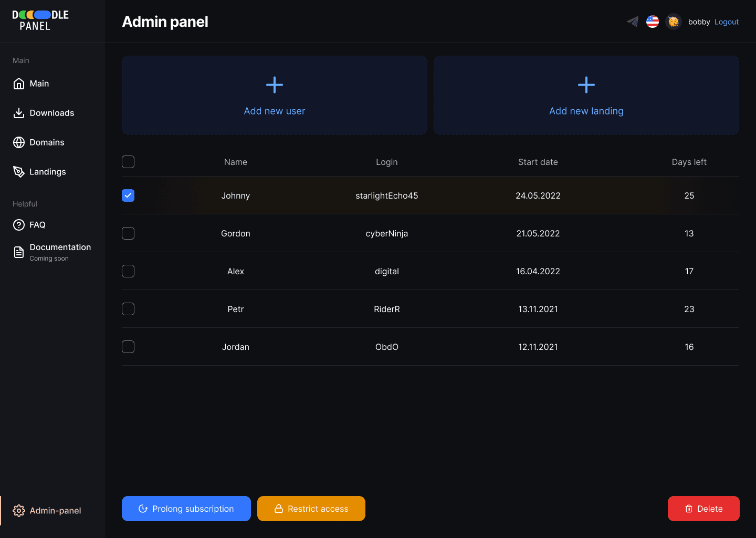Select Documentation menu entry
Screen dimensions: 756x538
[x=52, y=252]
